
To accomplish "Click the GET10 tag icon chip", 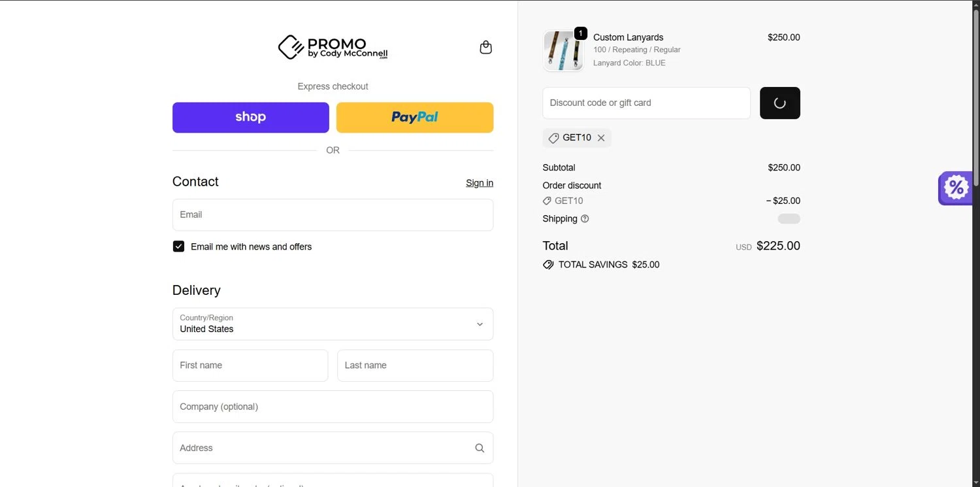I will [x=553, y=138].
